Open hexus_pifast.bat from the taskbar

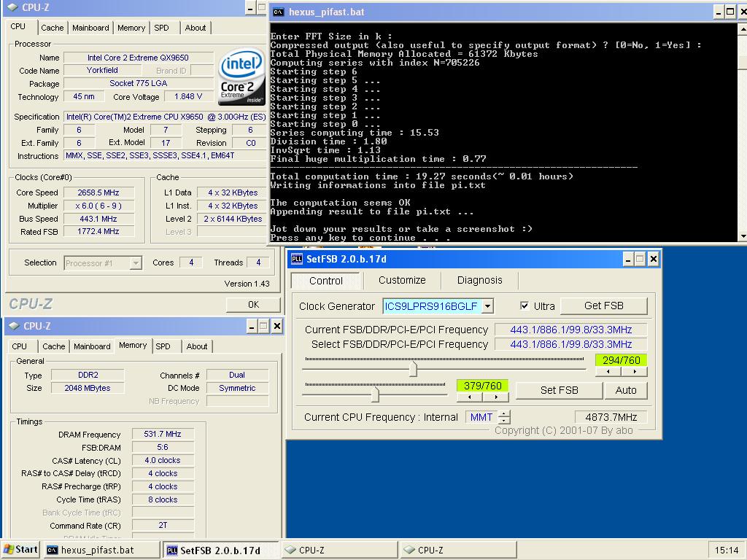[x=102, y=550]
